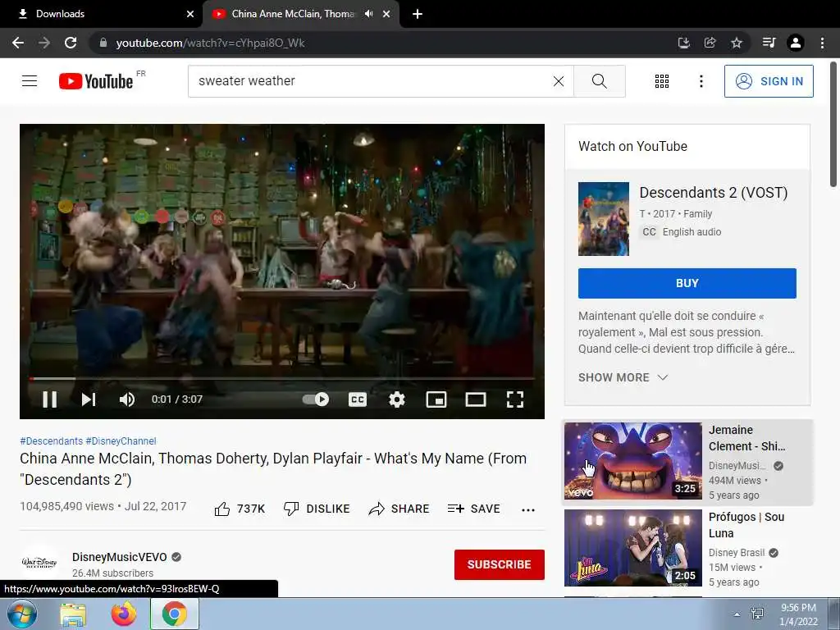The width and height of the screenshot is (840, 630).
Task: Like the video with 737K likes
Action: point(240,509)
